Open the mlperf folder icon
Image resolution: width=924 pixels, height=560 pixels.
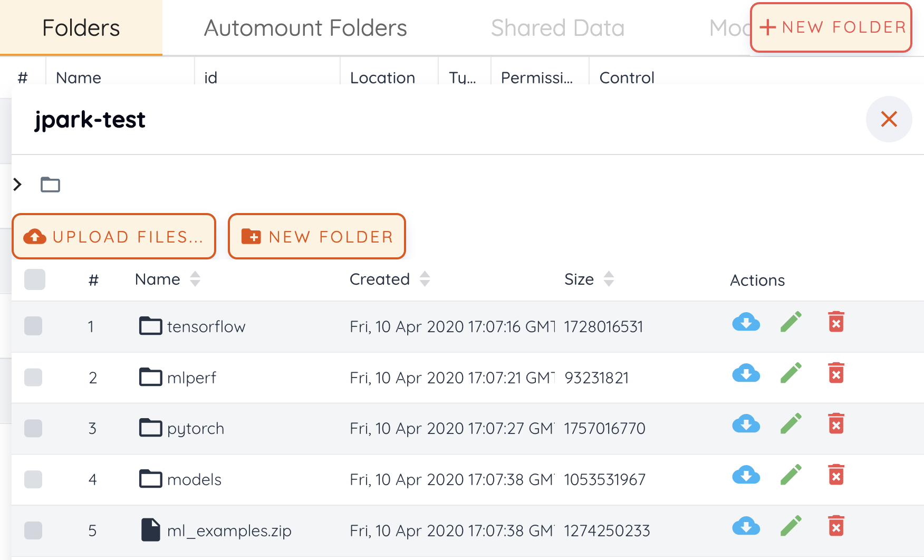pyautogui.click(x=150, y=377)
